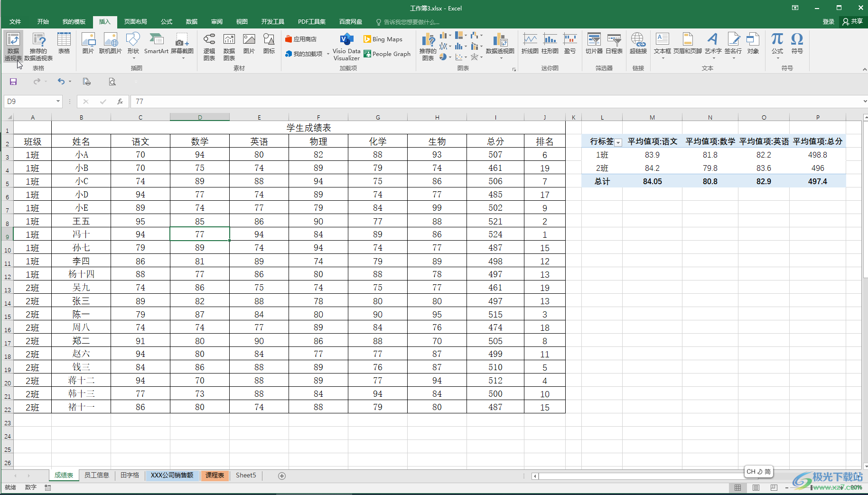This screenshot has height=495, width=868.
Task: Open Recommended Charts (推荐的图表)
Action: [x=428, y=46]
